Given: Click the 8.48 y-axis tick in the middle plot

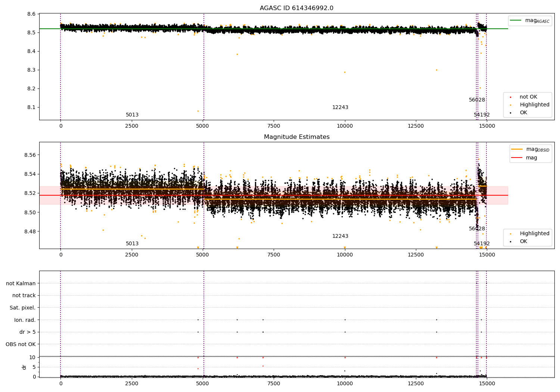Looking at the screenshot, I should tap(30, 231).
